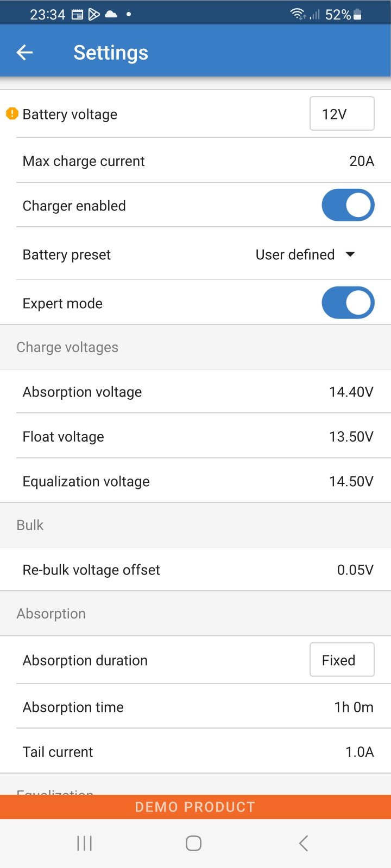Tap the Wi-Fi icon in status bar
391x868 pixels.
[298, 14]
